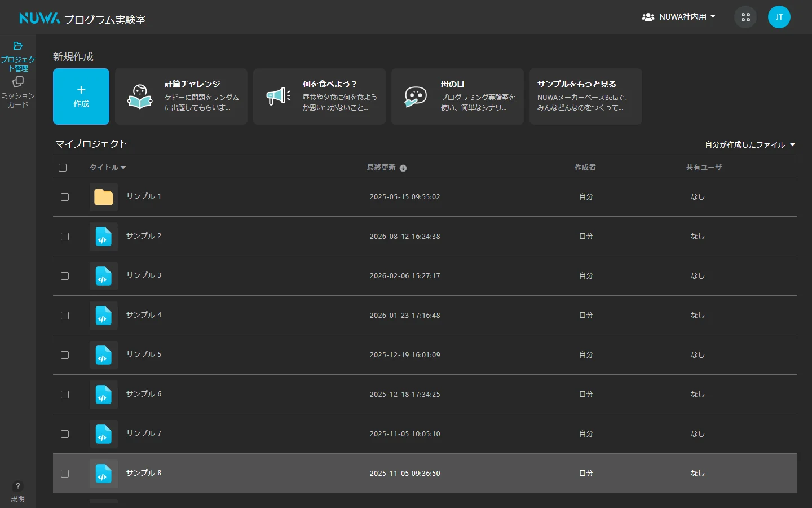Image resolution: width=812 pixels, height=508 pixels.
Task: Open project titled サンプル 3
Action: coord(144,275)
